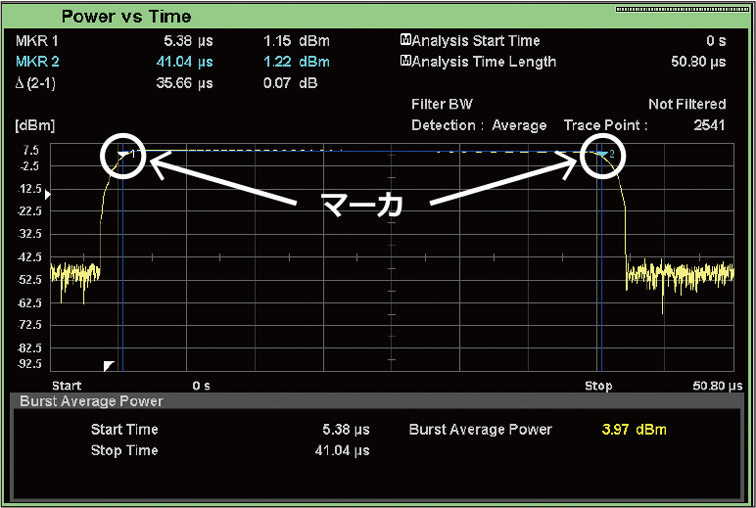Click the -62.5 y-axis label
The image size is (756, 508).
[x=29, y=303]
